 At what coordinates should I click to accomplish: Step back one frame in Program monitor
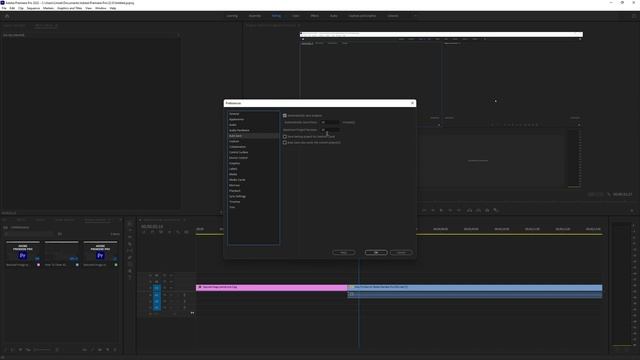(433, 210)
